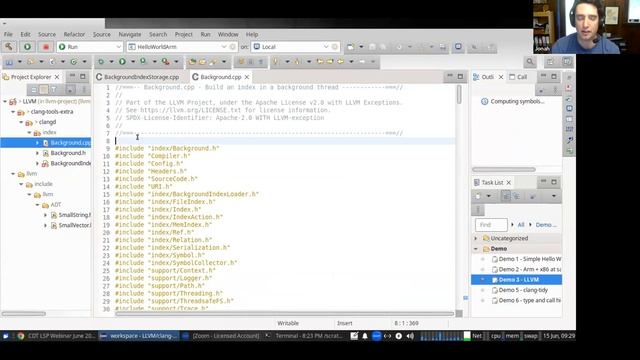Open the Edit menu
The height and width of the screenshot is (360, 640).
tap(25, 34)
